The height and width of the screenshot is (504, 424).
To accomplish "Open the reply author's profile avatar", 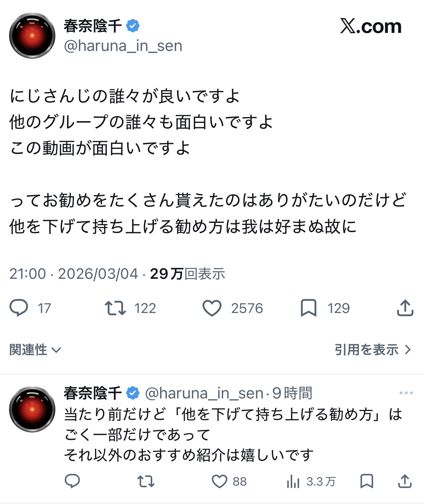I will [x=32, y=409].
